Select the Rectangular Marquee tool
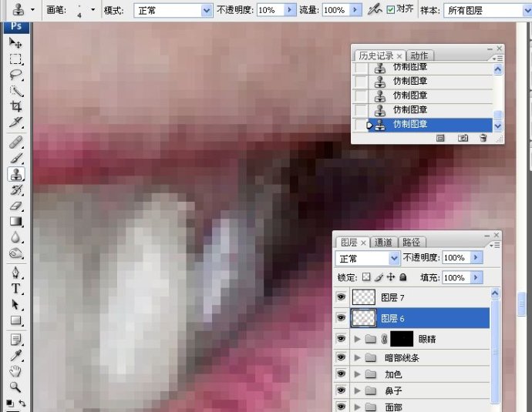The image size is (532, 412). (x=15, y=59)
